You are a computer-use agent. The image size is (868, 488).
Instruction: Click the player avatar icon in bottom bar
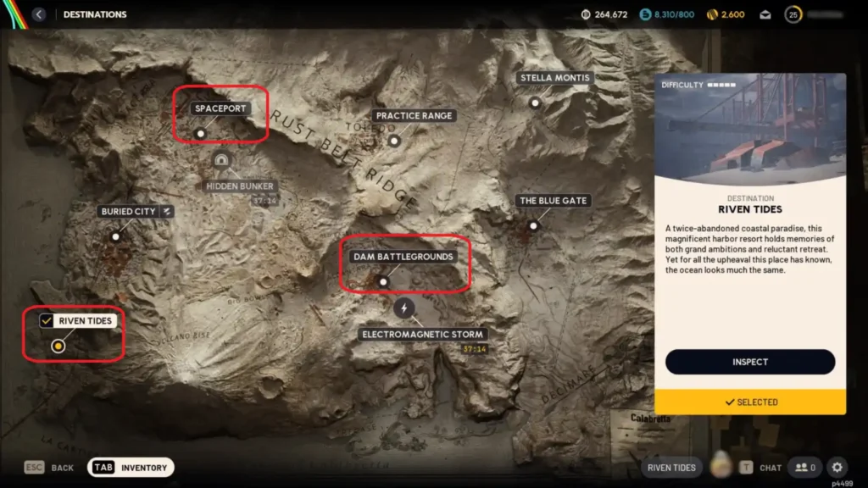click(721, 466)
